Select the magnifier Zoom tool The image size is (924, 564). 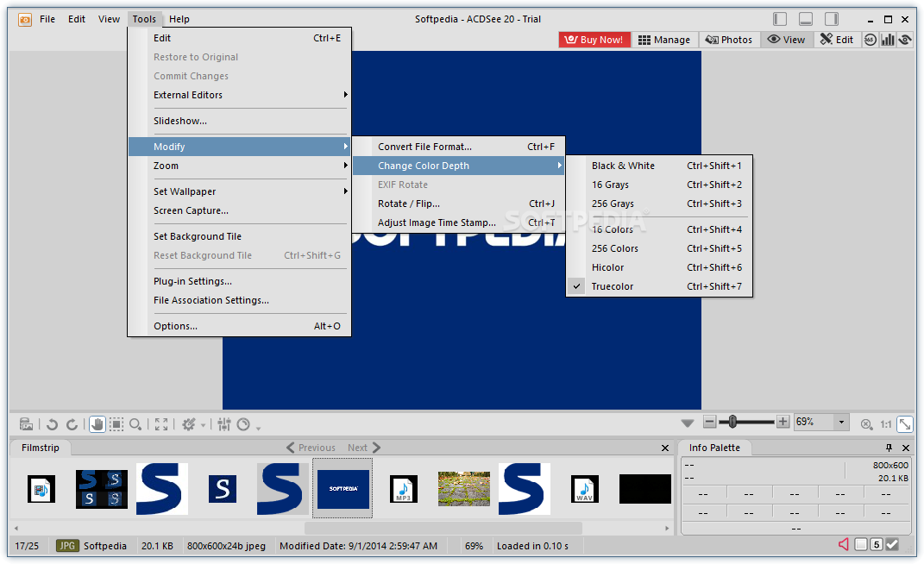(135, 424)
